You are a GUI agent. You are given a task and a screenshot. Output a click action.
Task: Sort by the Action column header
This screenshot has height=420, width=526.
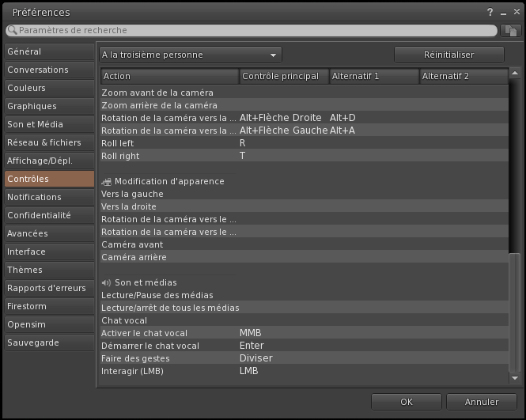click(x=169, y=76)
